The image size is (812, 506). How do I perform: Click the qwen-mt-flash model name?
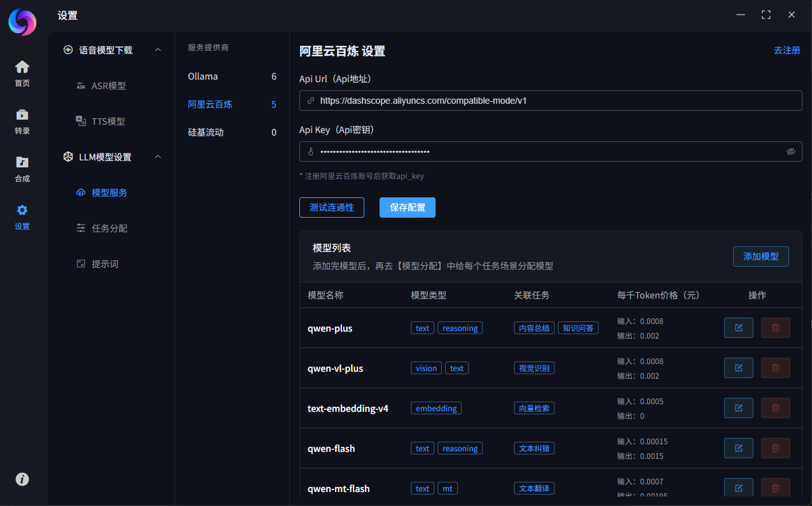click(x=339, y=489)
